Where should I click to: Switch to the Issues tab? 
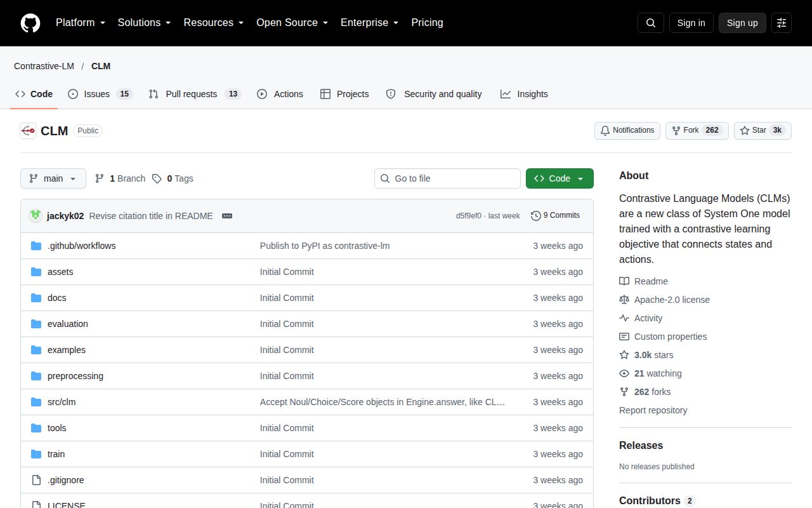pos(100,94)
